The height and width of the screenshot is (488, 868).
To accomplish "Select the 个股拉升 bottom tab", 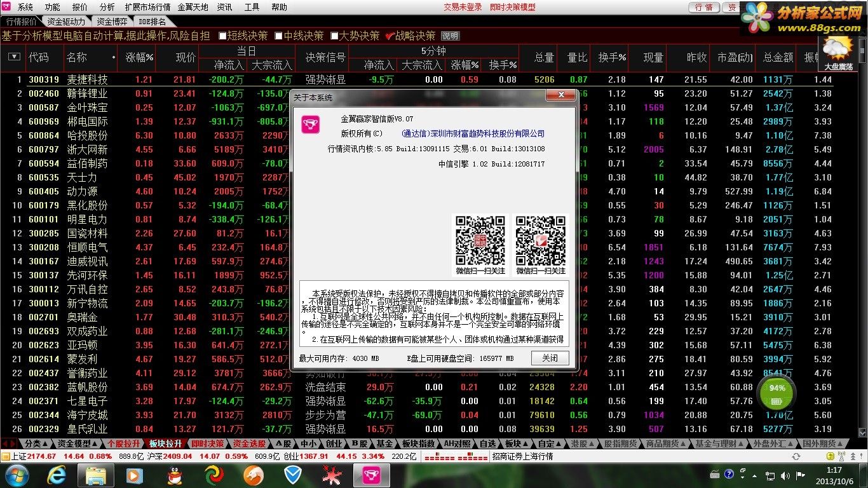I will click(124, 444).
